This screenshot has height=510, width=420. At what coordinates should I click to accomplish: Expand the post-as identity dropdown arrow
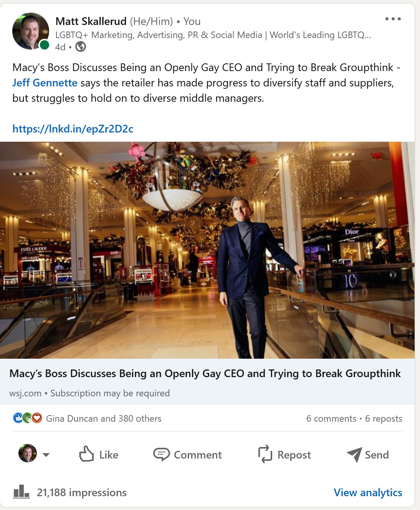46,455
